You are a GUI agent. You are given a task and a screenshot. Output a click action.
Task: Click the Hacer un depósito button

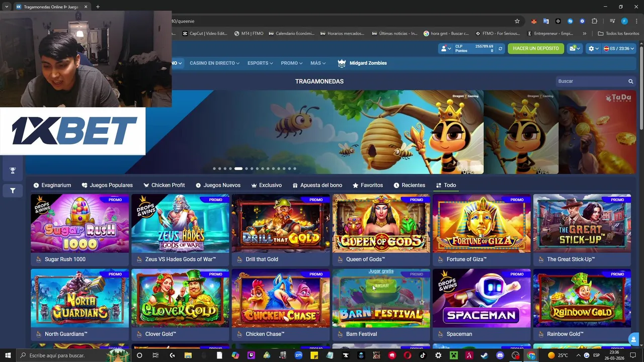pos(536,49)
